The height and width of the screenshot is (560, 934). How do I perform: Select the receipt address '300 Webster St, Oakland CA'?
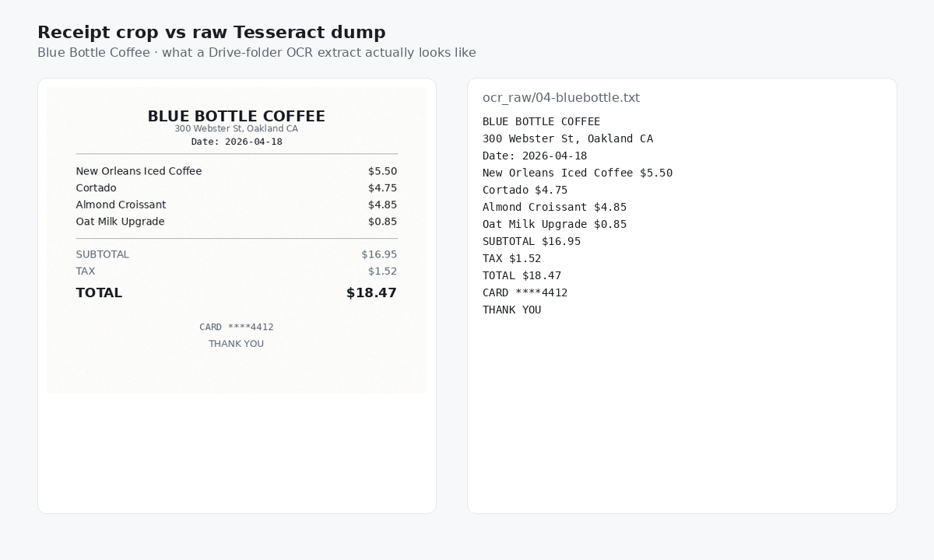[x=237, y=129]
